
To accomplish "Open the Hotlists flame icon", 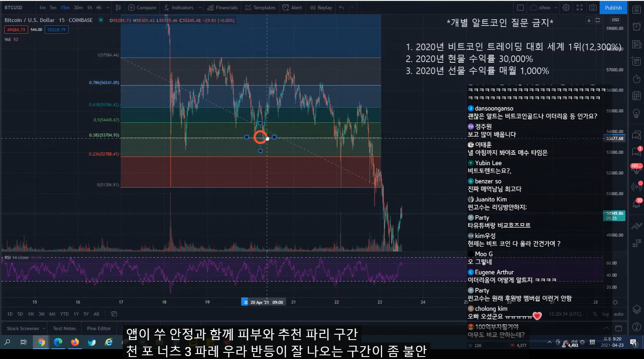I will (x=637, y=78).
